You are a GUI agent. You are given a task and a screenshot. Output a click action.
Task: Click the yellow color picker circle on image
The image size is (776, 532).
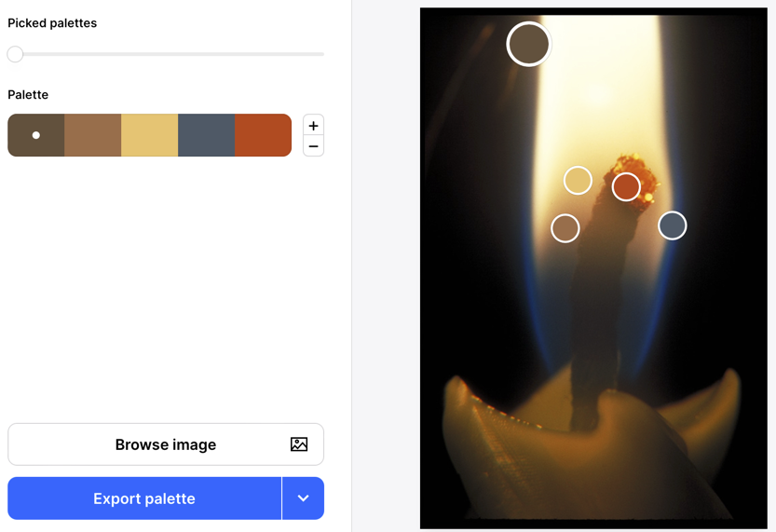click(578, 180)
